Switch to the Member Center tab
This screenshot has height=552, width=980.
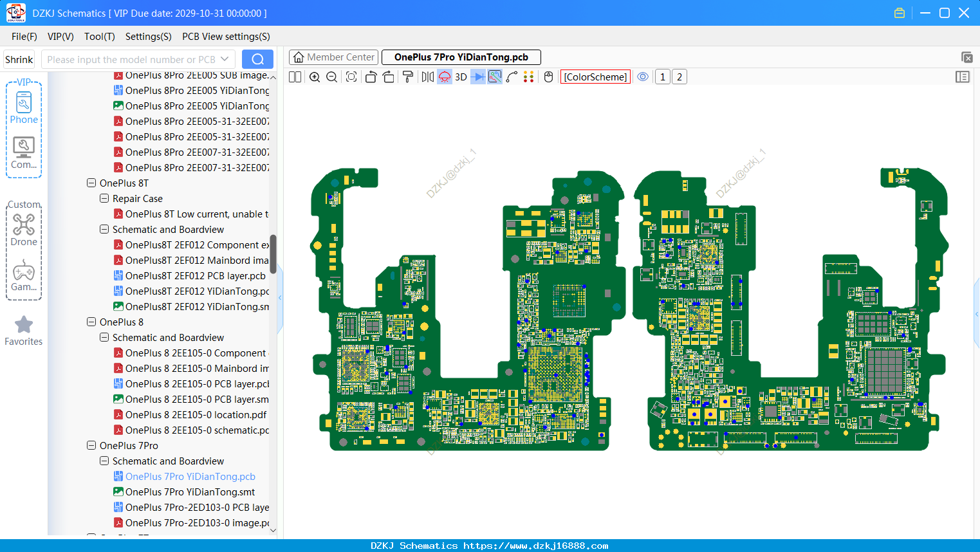click(334, 57)
